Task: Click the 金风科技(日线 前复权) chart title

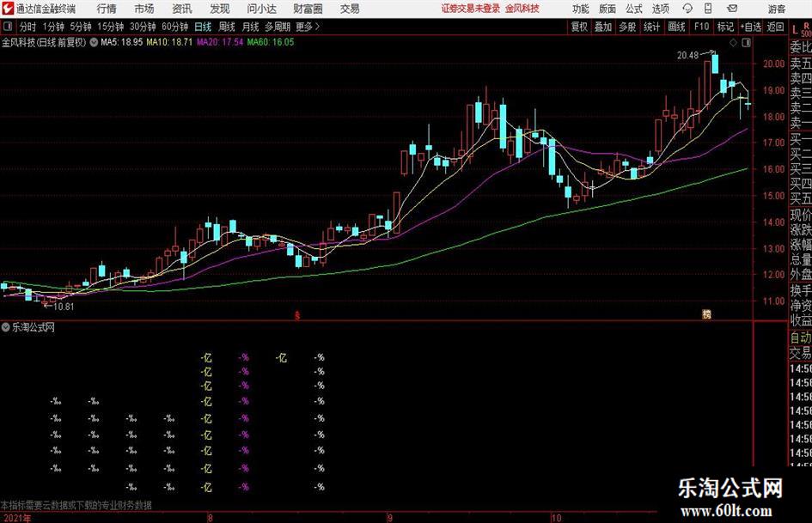Action: coord(44,42)
